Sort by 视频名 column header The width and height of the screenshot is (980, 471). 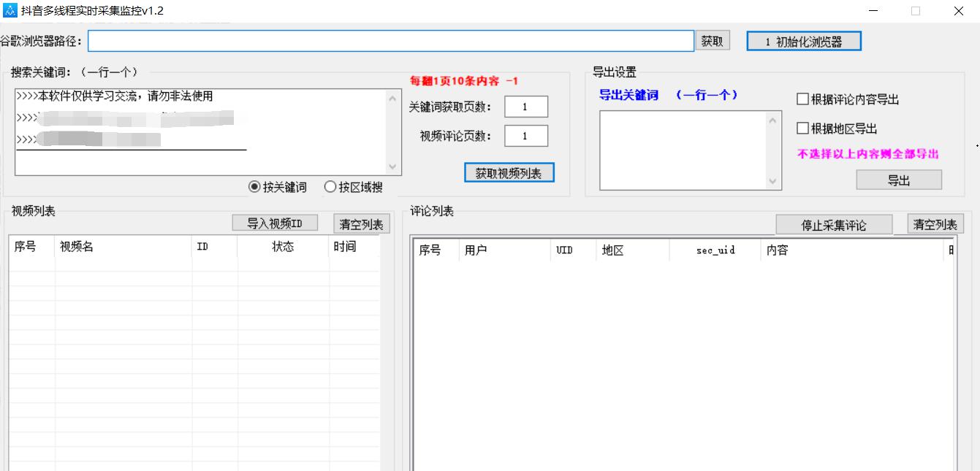point(77,247)
